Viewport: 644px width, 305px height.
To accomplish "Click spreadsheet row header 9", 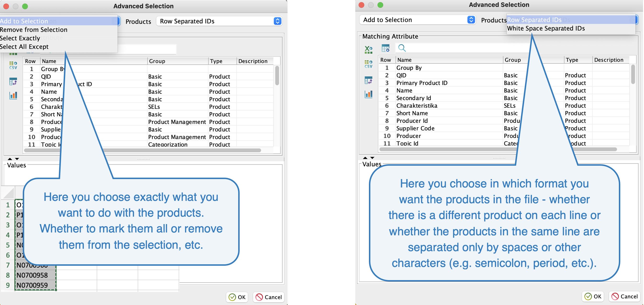I will point(8,285).
